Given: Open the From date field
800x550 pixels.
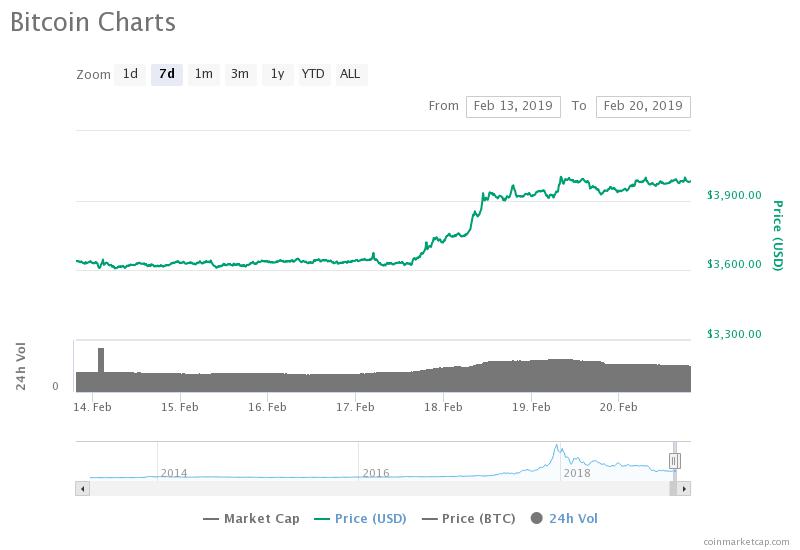Looking at the screenshot, I should [x=513, y=106].
